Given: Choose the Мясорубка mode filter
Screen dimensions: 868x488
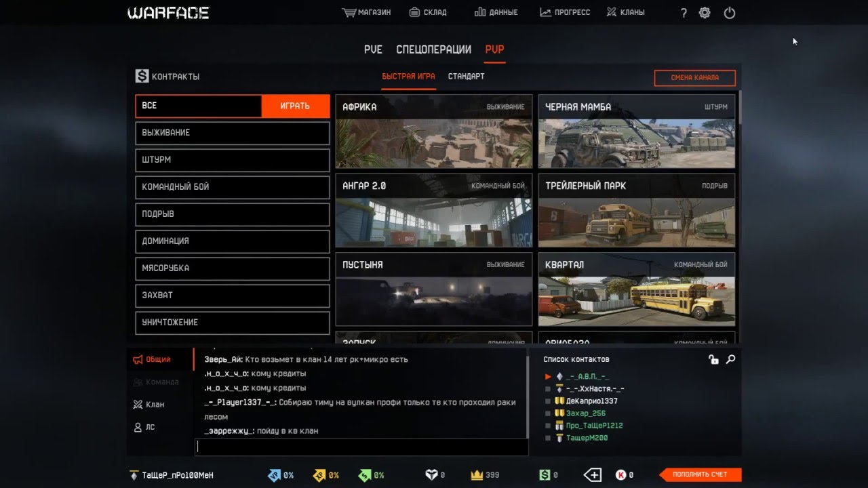Looking at the screenshot, I should coord(233,268).
